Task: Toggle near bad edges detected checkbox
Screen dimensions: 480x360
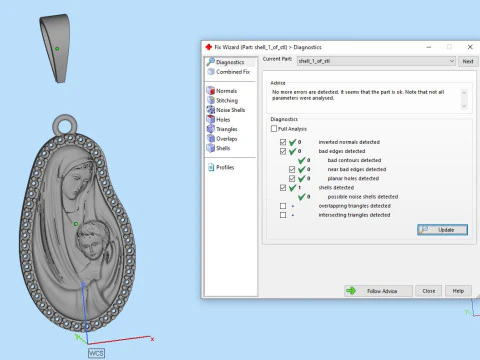Action: pos(292,170)
